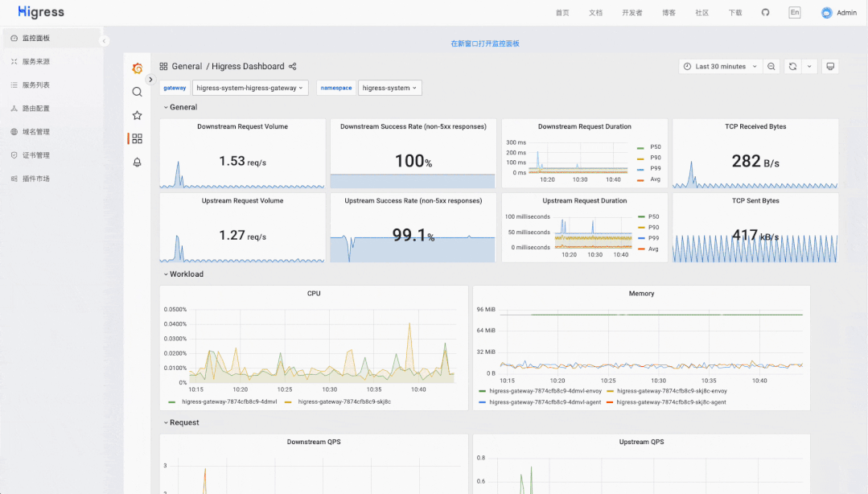Toggle higress-gateway-7874cfb8c9-skj8c series in CPU legend

(338, 402)
